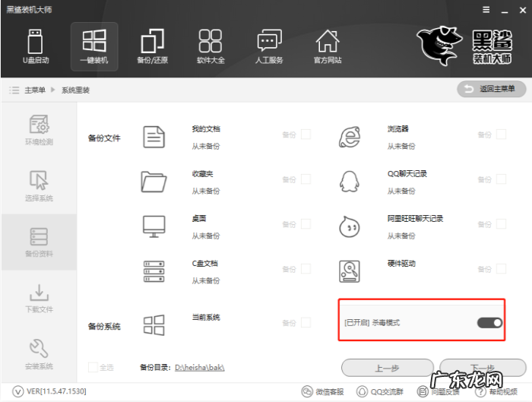Open the U盘启动 tool
The image size is (532, 402).
coord(35,46)
